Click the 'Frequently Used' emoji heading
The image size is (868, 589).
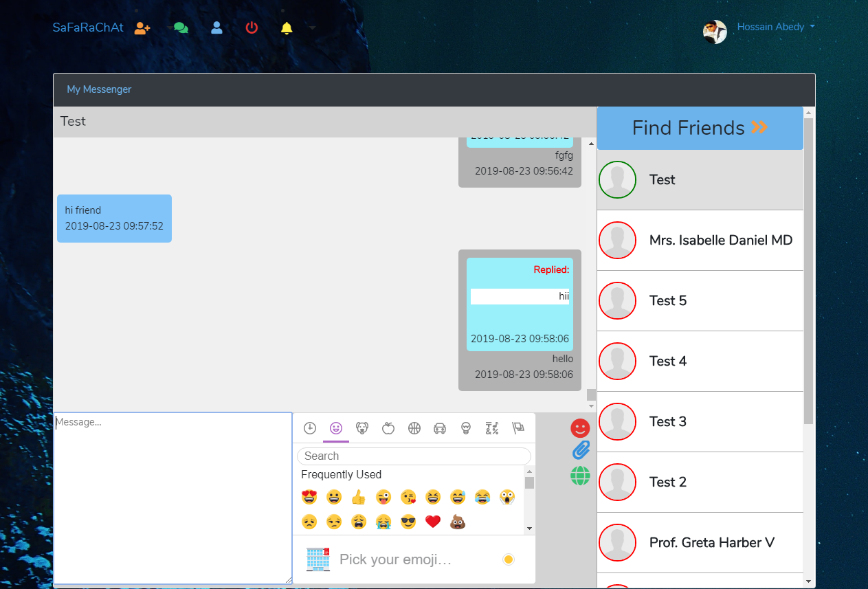[x=341, y=475]
